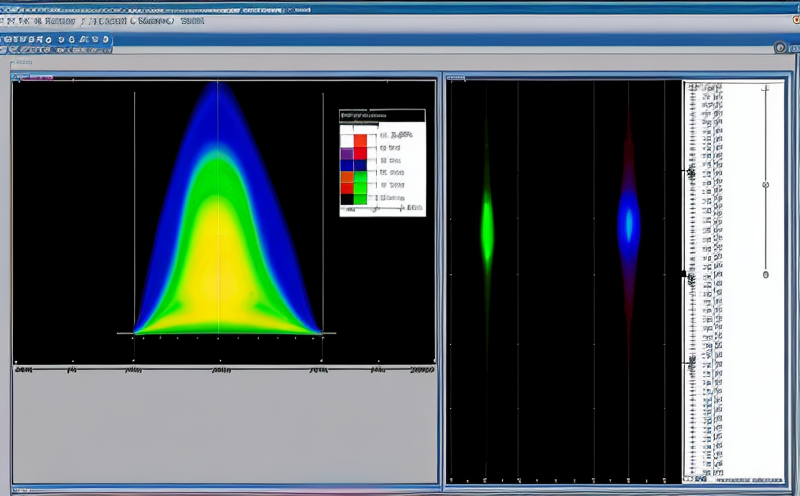Click the green peak in the right plot
This screenshot has width=800, height=496.
click(x=487, y=229)
